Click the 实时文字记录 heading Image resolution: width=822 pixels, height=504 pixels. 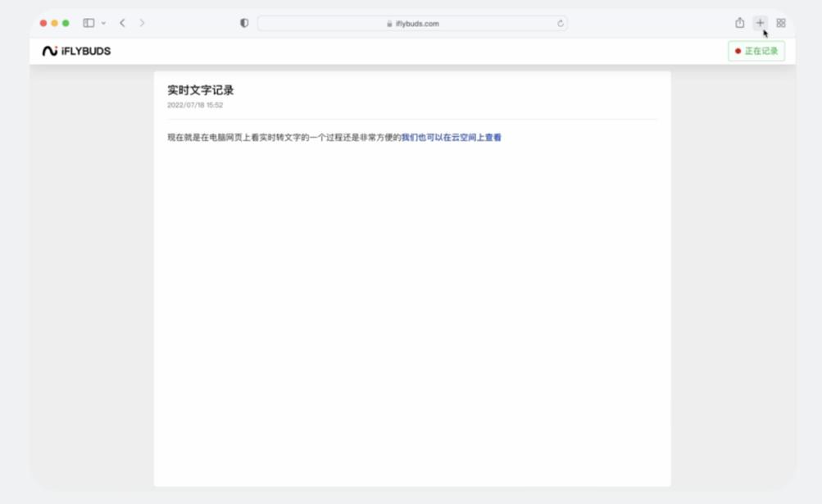(201, 90)
